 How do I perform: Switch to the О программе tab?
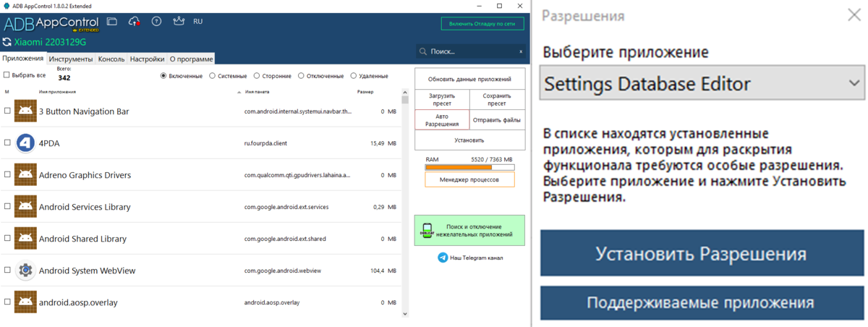point(191,59)
